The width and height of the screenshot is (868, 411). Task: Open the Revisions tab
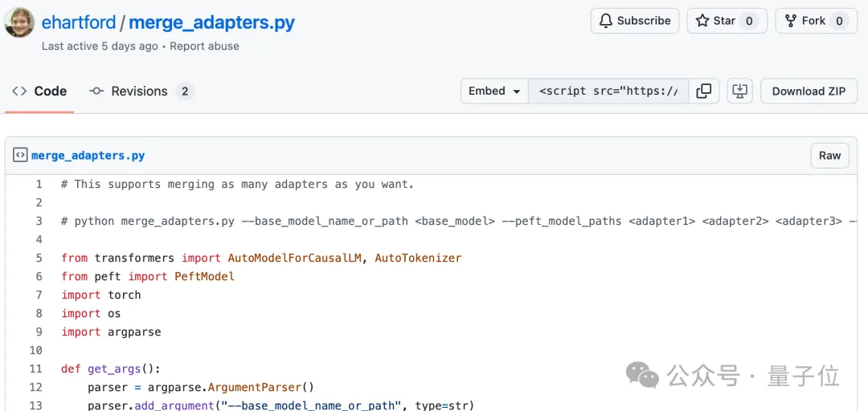[141, 92]
